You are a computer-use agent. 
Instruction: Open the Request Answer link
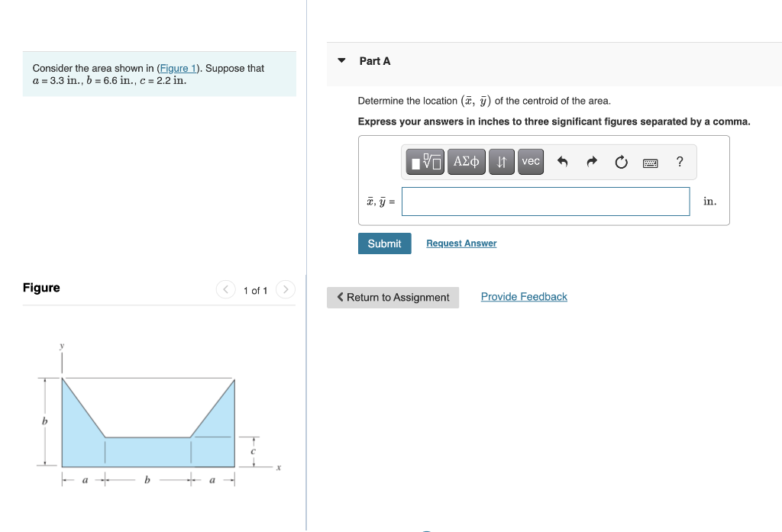(460, 243)
